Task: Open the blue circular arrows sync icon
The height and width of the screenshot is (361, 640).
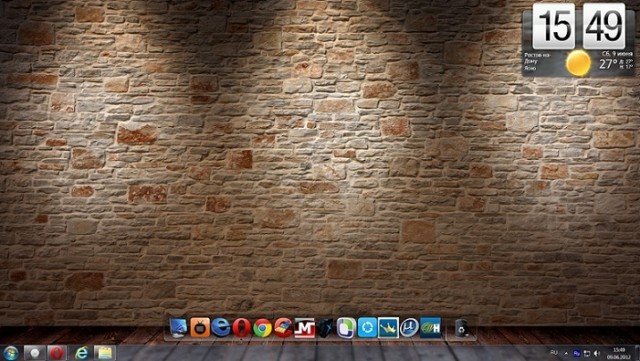Action: (367, 328)
